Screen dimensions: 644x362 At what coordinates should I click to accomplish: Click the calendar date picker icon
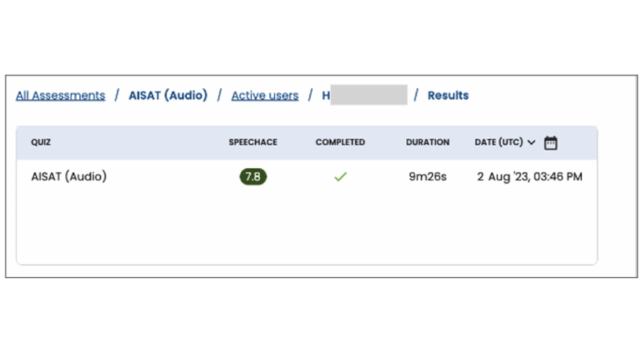(550, 143)
